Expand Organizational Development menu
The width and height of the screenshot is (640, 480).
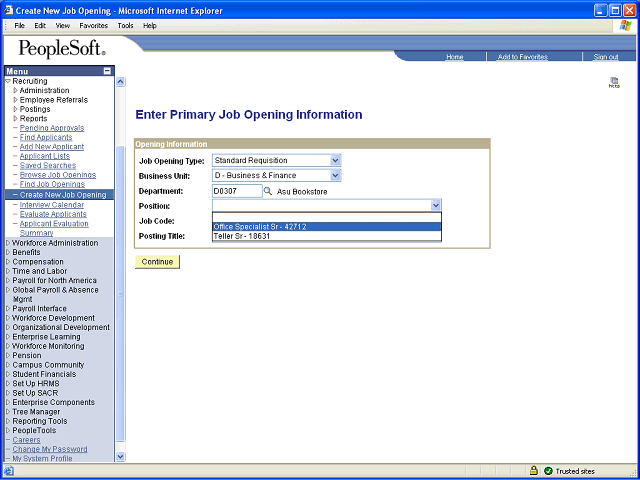click(8, 327)
